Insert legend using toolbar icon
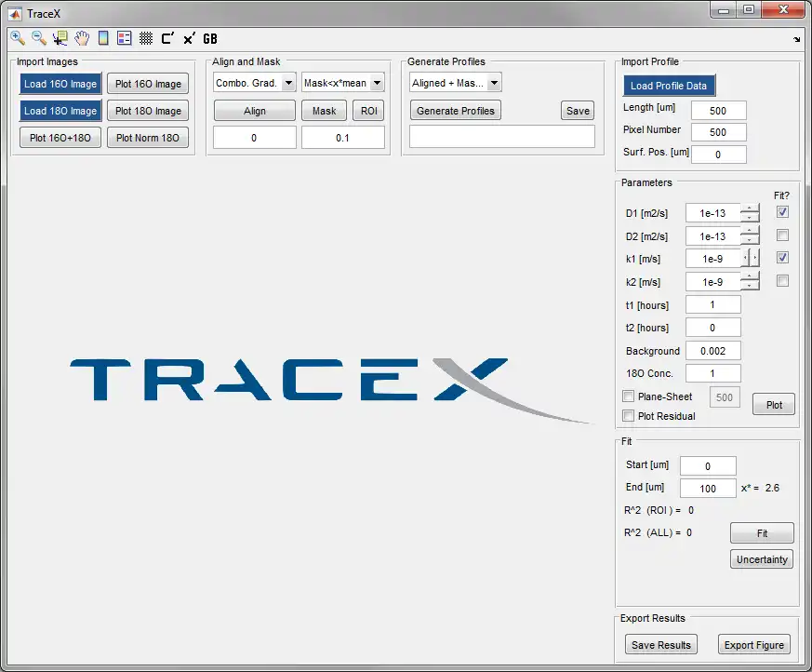812x672 pixels. (125, 38)
